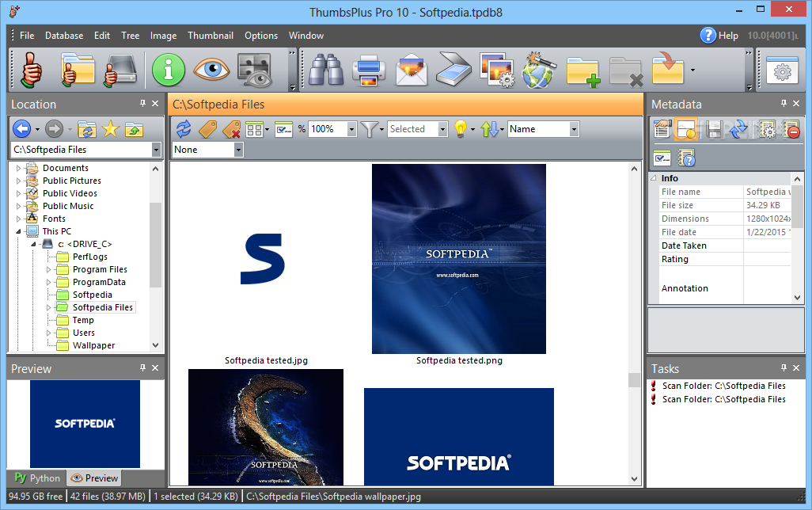
Task: Close the Location panel
Action: tap(155, 104)
